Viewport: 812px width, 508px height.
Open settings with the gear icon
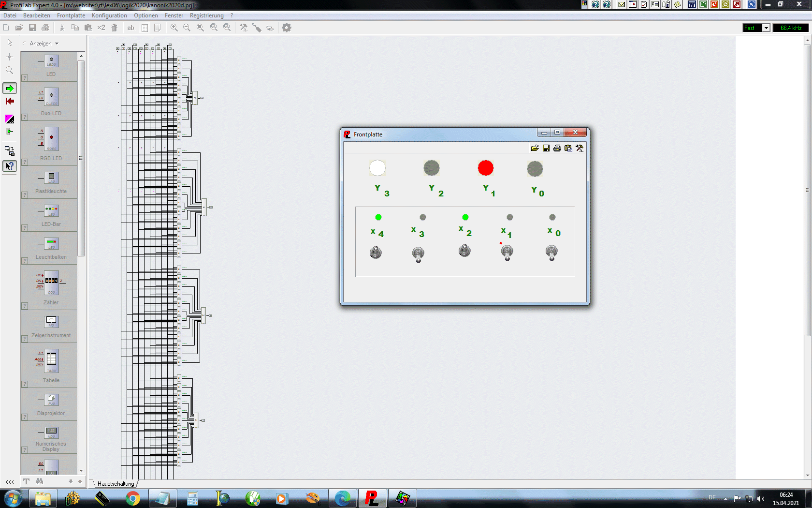pyautogui.click(x=287, y=28)
